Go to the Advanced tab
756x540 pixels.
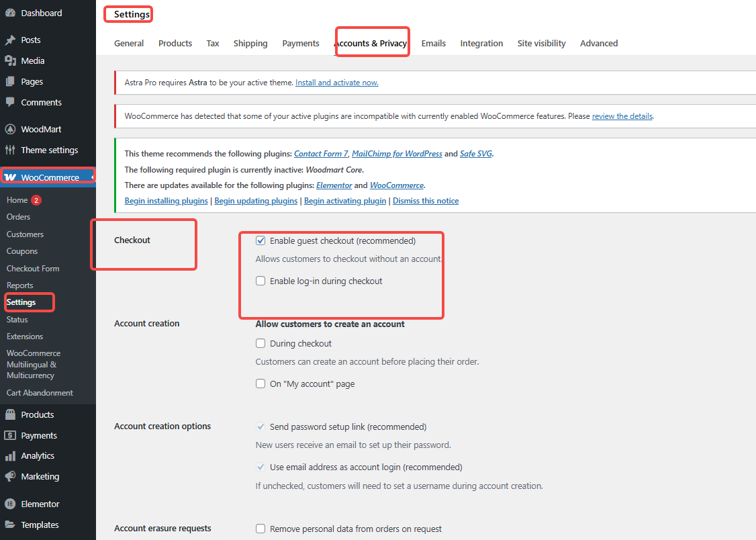(599, 44)
